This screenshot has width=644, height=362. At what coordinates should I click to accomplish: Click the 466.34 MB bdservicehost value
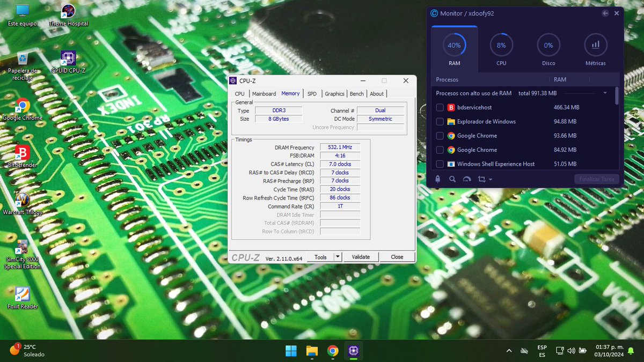coord(566,107)
